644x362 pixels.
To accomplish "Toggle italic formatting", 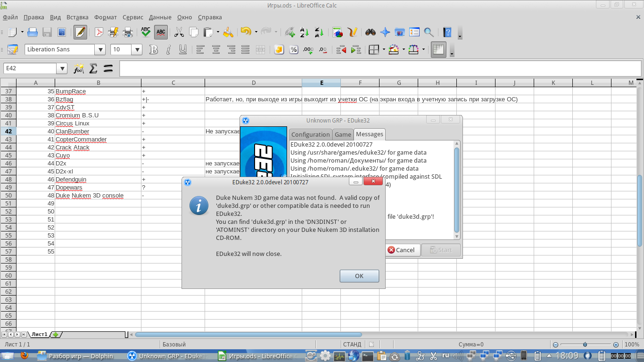I will [x=168, y=49].
